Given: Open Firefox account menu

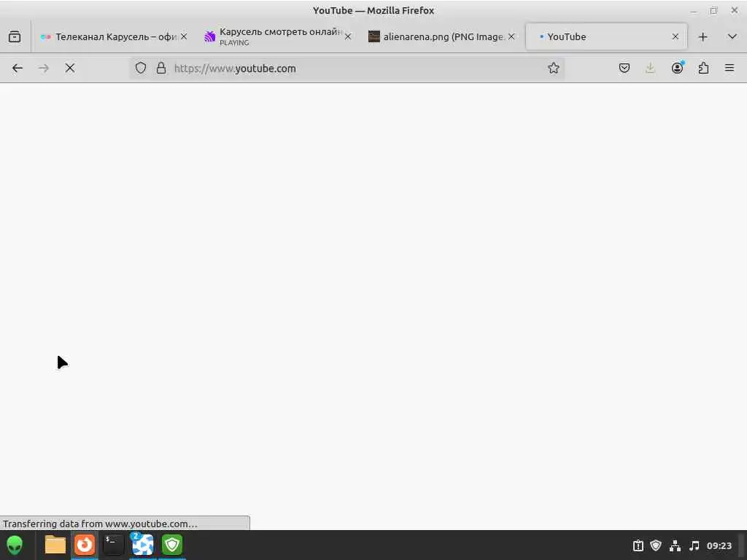Looking at the screenshot, I should coord(677,68).
